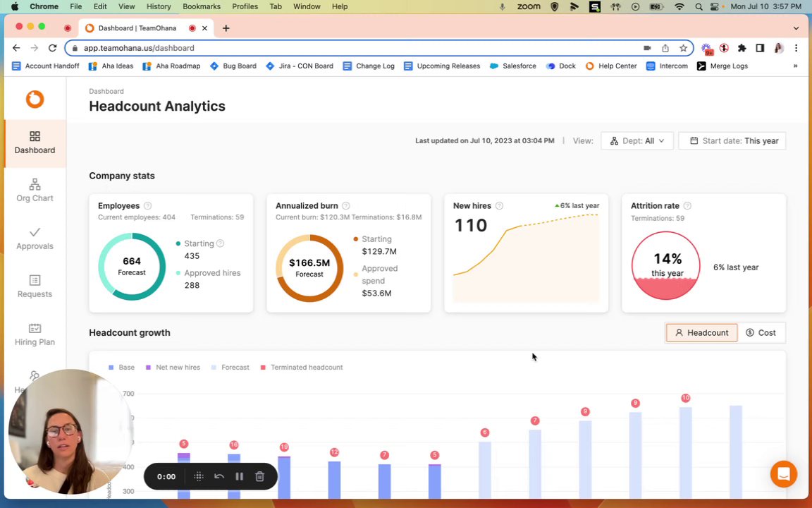Expand the Dept: All dropdown
This screenshot has height=508, width=812.
637,141
